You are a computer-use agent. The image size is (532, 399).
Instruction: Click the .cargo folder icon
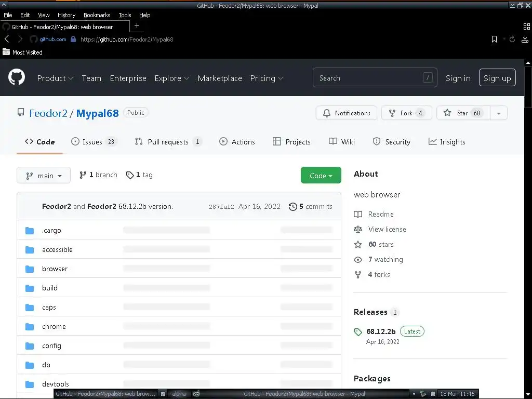(30, 231)
